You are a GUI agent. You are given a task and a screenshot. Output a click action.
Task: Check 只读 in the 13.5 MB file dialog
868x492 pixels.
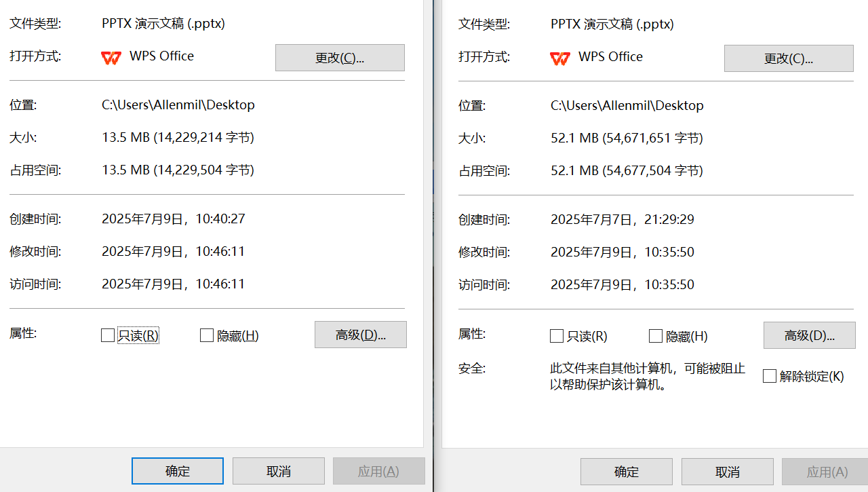108,335
